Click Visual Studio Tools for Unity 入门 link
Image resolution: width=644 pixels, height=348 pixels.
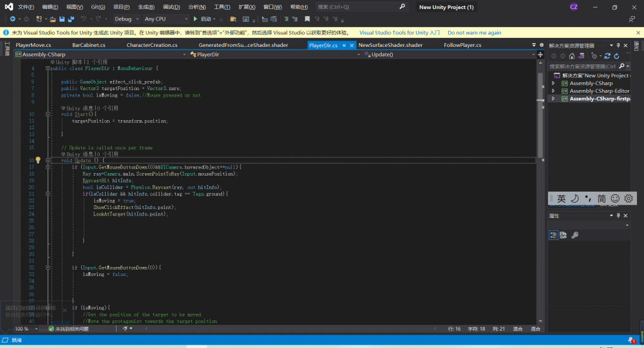[x=400, y=33]
